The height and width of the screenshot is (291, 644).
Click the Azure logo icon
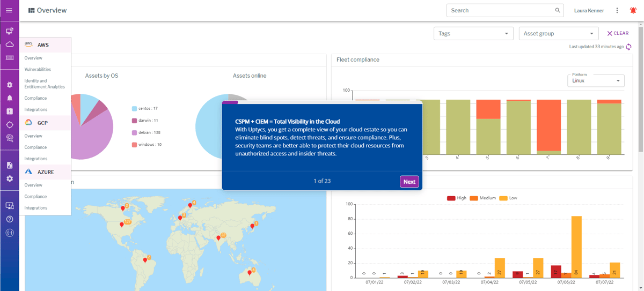[x=29, y=172]
